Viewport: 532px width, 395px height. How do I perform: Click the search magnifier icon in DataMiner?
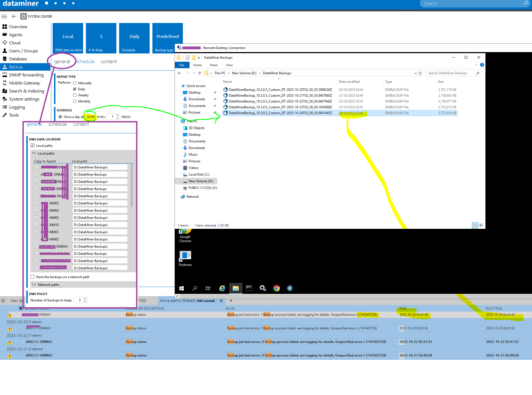[526, 3]
